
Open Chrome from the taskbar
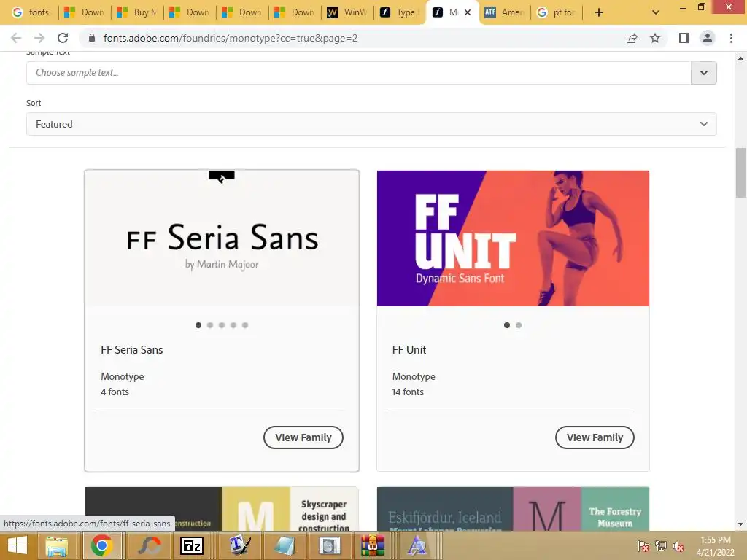click(x=102, y=545)
